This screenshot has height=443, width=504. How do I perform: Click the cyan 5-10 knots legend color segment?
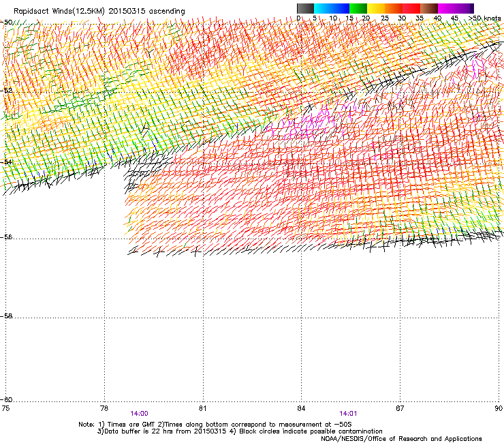323,8
